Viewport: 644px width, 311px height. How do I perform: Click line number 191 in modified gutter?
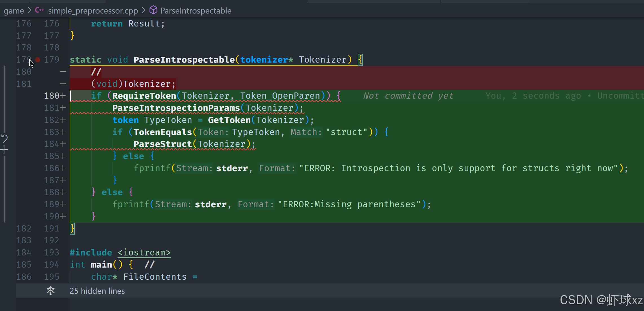[x=52, y=228]
